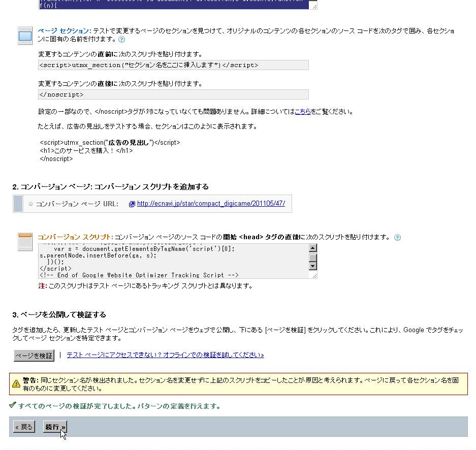476x450 pixels.
Task: Open help next to ページ セクション description
Action: tap(121, 39)
